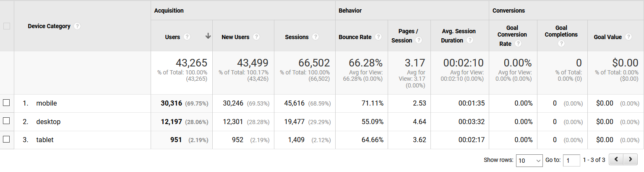The image size is (644, 172).
Task: Open the Show rows dropdown
Action: (x=529, y=160)
